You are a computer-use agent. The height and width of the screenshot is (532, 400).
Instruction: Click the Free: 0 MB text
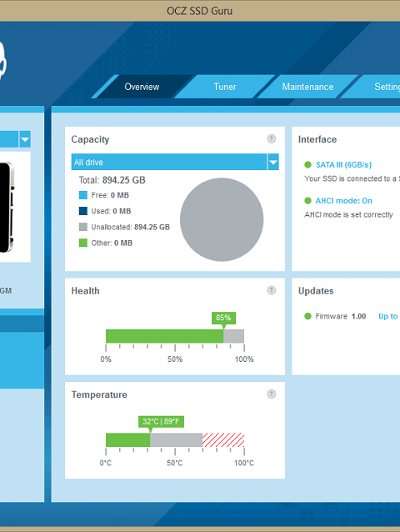tap(110, 195)
